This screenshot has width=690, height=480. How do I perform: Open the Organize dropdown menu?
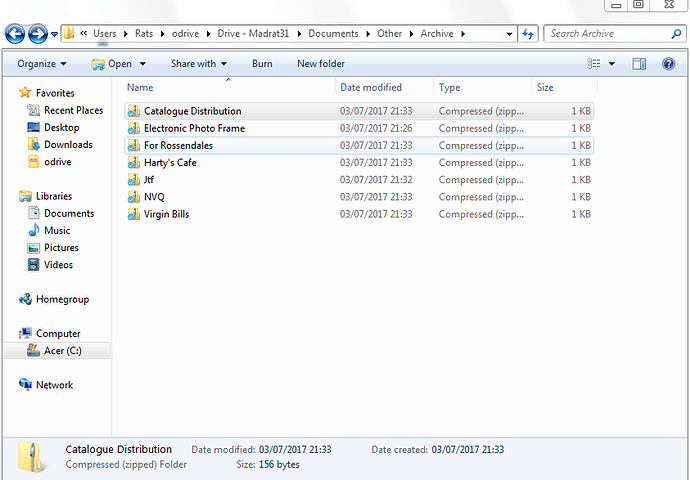pyautogui.click(x=42, y=64)
